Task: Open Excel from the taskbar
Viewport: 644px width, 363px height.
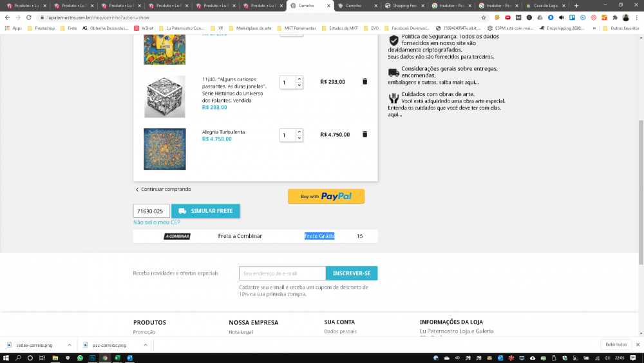Action: (117, 358)
